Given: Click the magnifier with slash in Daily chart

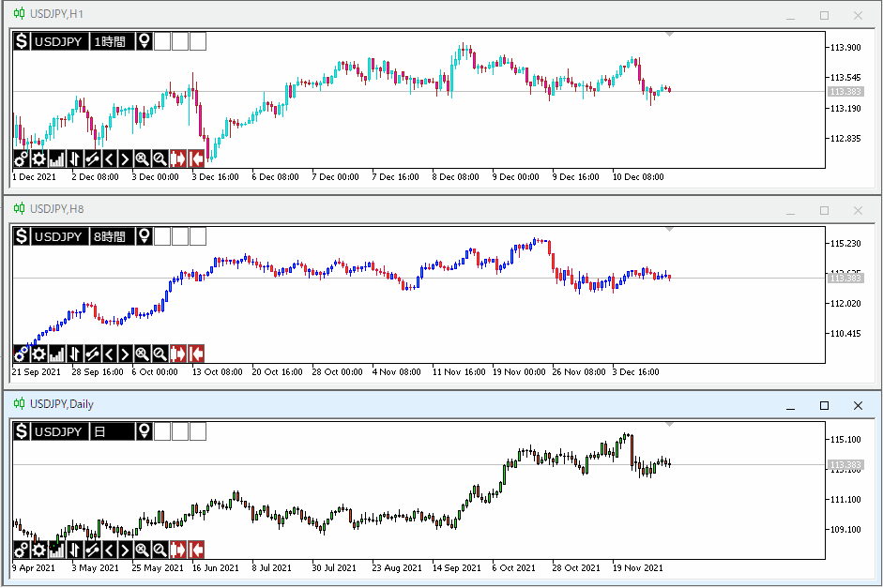Looking at the screenshot, I should point(160,550).
